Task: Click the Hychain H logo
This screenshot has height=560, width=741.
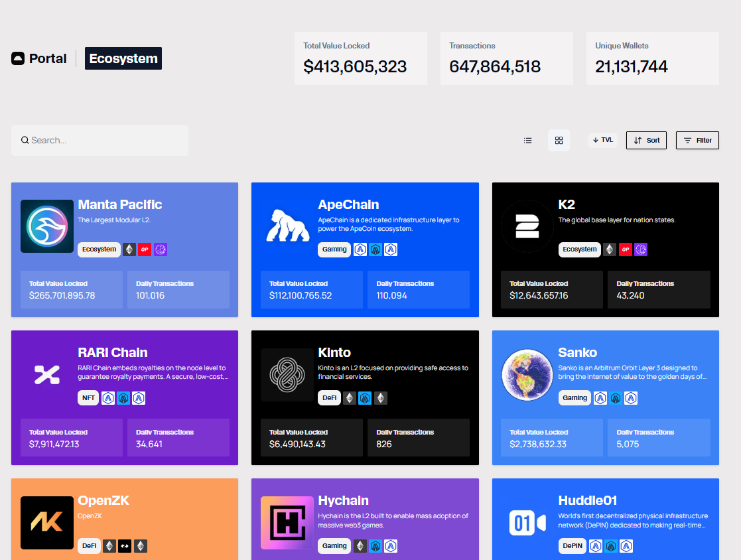Action: click(287, 523)
